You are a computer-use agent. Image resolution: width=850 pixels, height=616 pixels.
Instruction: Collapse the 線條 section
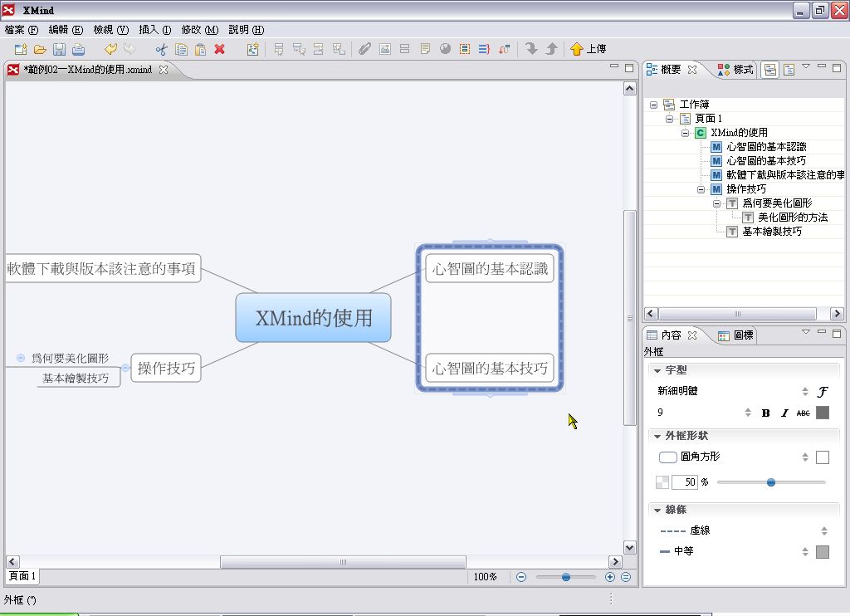click(x=657, y=511)
